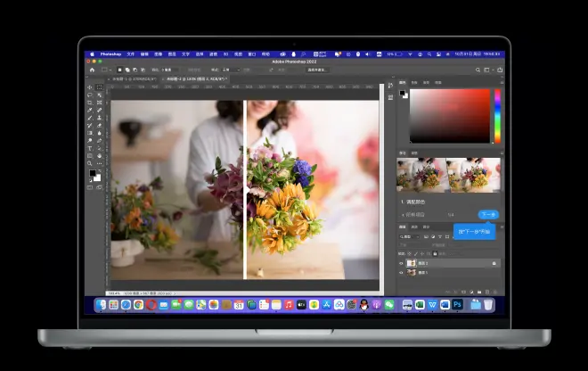Open the 窗口 menu
588x371 pixels.
(x=252, y=54)
